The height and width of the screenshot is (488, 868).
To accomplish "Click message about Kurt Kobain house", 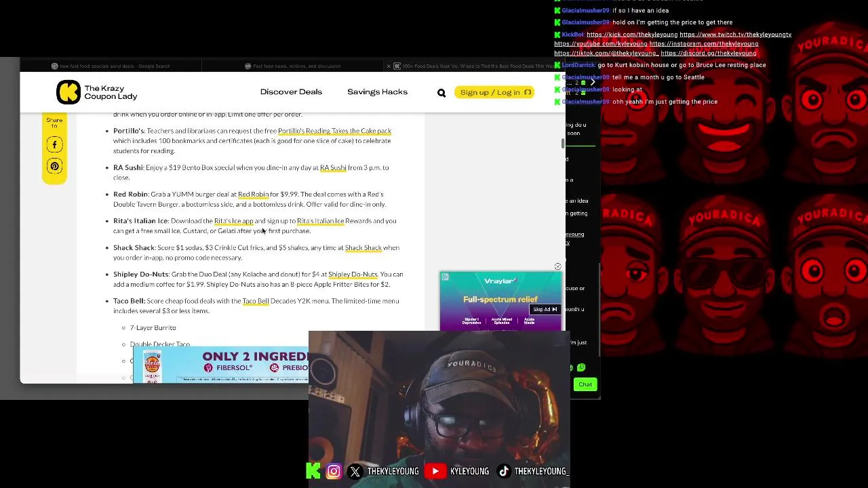I will pos(682,65).
